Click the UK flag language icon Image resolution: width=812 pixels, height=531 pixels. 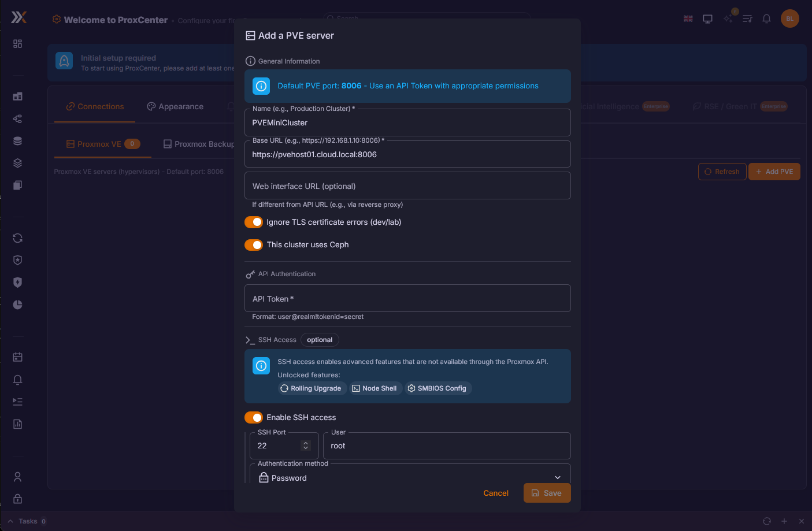pyautogui.click(x=688, y=18)
